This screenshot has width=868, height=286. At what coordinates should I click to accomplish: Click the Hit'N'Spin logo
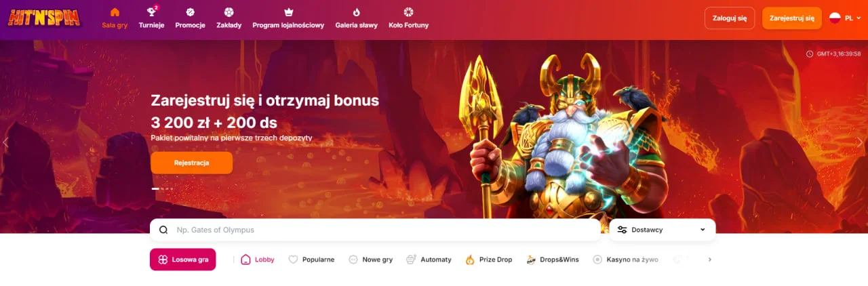43,18
